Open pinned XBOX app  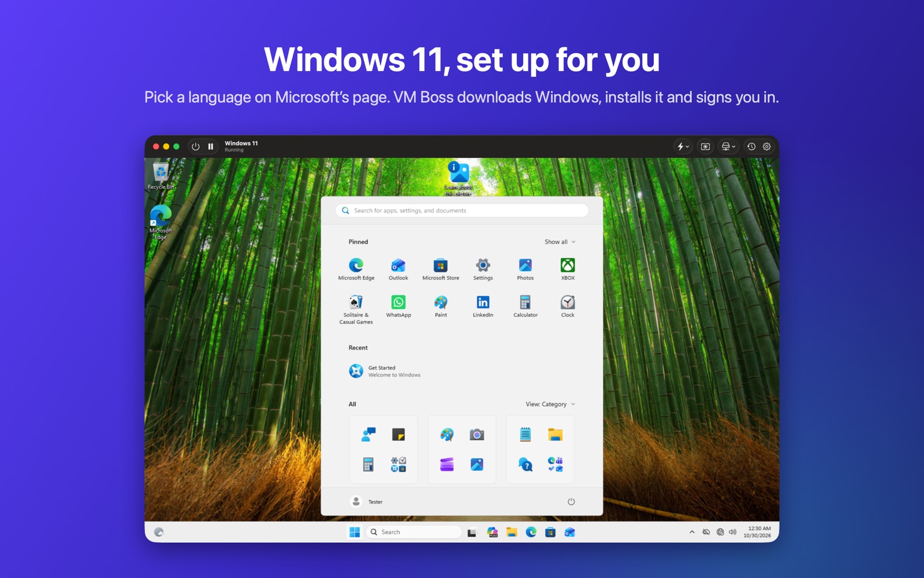[568, 269]
